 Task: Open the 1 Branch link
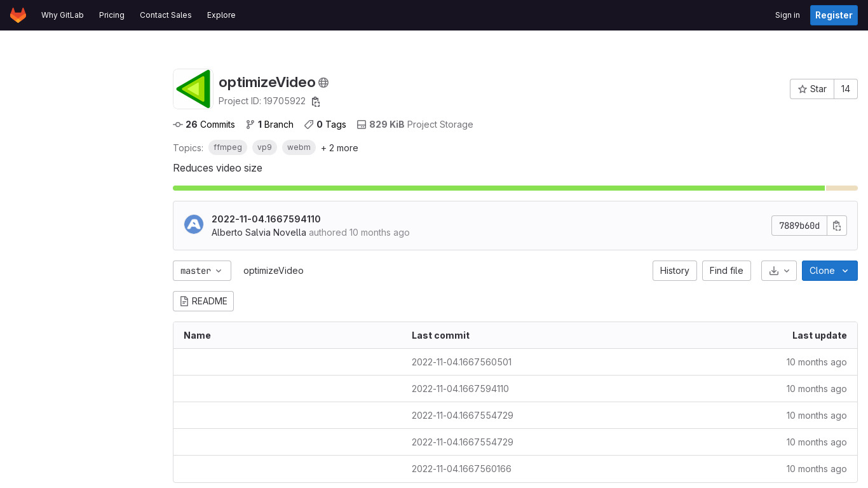tap(269, 125)
